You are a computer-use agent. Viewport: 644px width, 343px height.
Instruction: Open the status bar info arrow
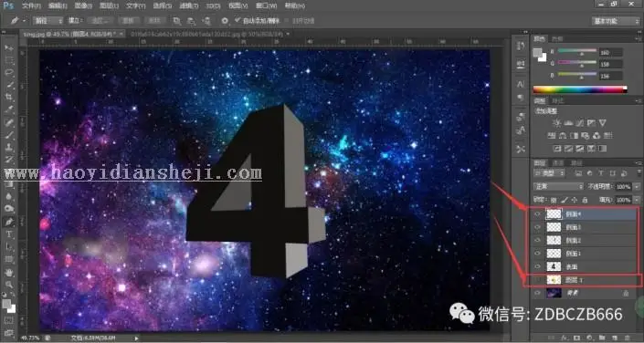pyautogui.click(x=136, y=338)
